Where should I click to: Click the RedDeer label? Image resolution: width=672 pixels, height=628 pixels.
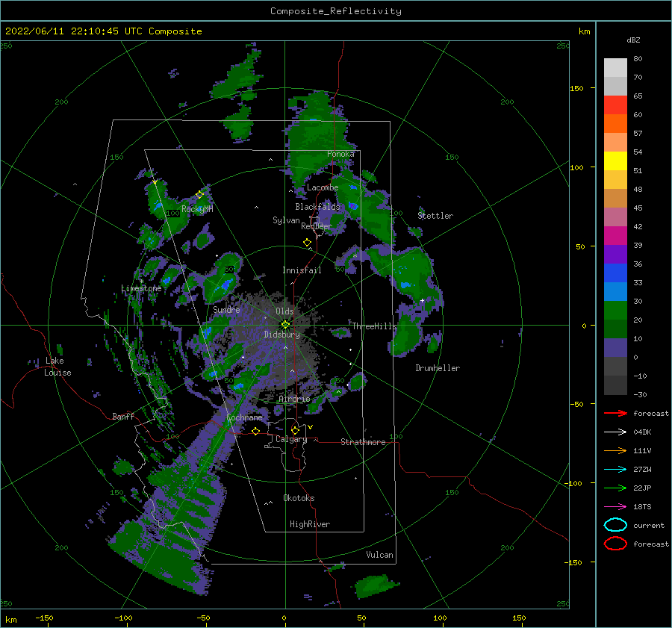coord(317,226)
